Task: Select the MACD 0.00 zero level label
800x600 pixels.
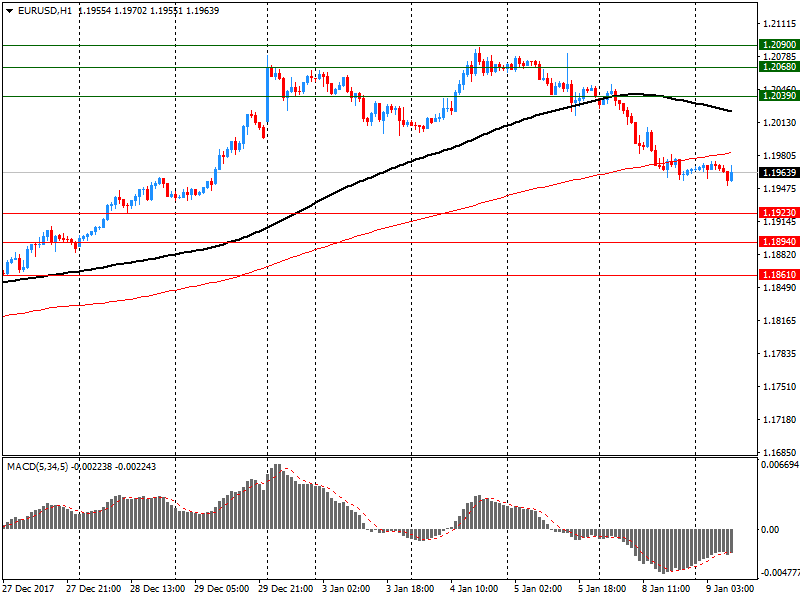Action: tap(771, 530)
